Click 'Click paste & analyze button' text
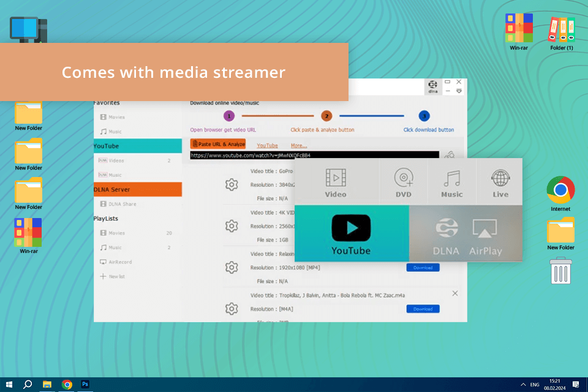The height and width of the screenshot is (392, 588). pyautogui.click(x=322, y=130)
